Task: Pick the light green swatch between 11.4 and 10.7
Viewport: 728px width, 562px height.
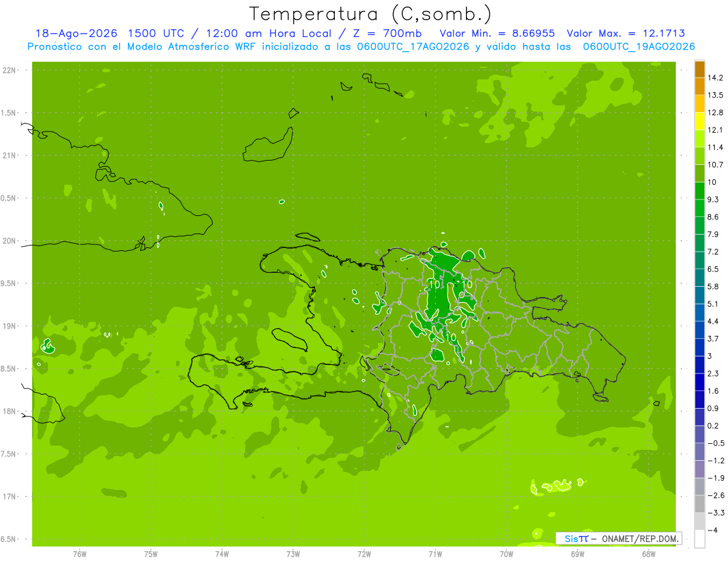Action: 699,156
